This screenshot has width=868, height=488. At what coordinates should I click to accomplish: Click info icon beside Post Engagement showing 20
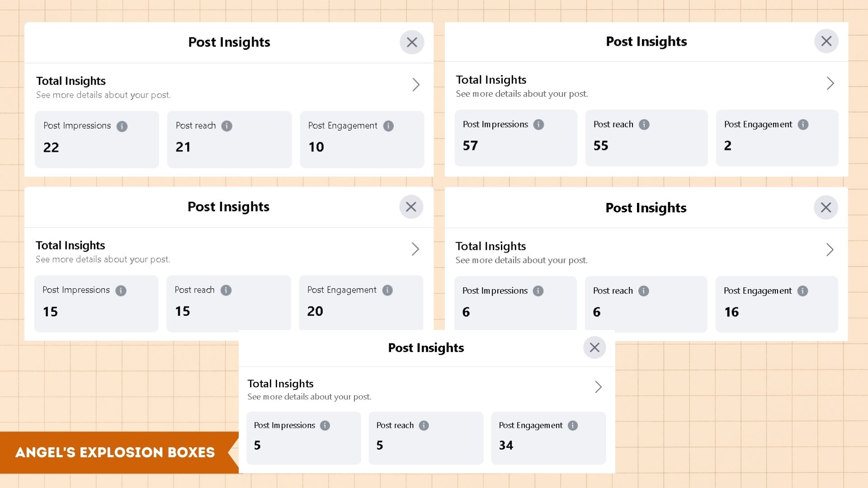tap(387, 290)
